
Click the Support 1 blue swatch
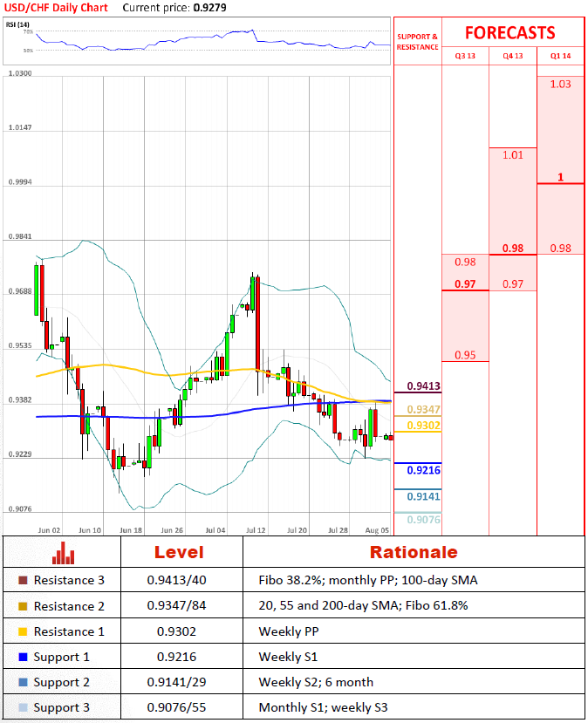23,657
